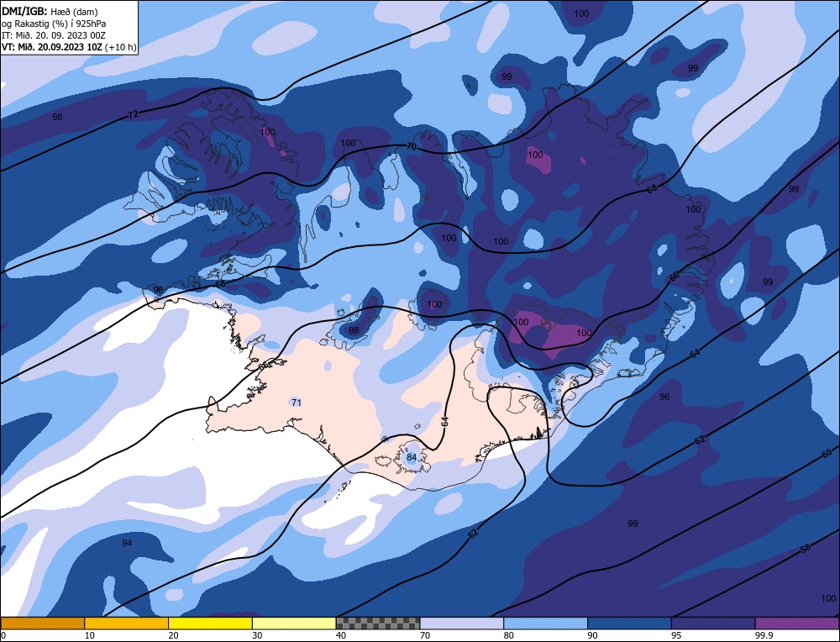Viewport: 840px width, 642px height.
Task: Select the gray checkered 40–70 legend swatch
Action: click(x=378, y=623)
